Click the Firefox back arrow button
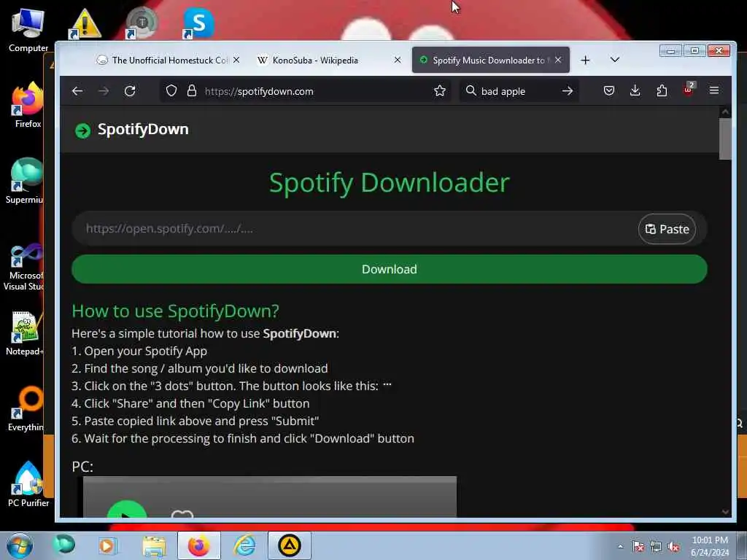 pos(77,91)
